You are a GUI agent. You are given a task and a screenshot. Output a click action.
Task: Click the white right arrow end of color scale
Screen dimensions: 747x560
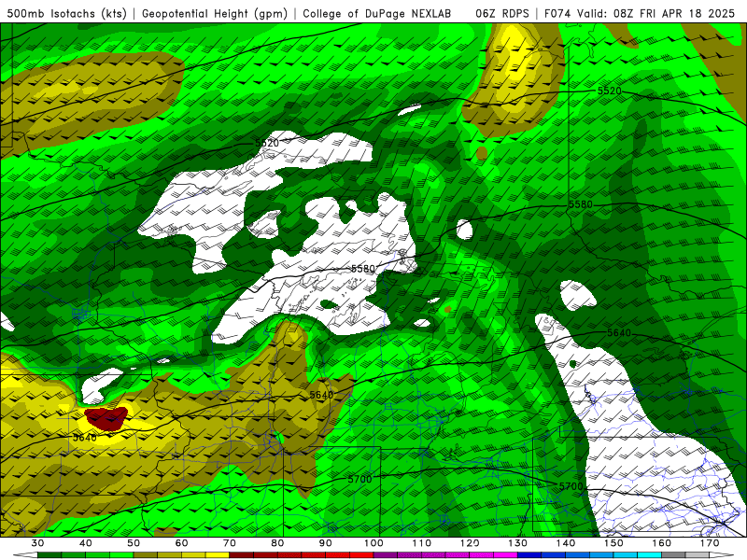721,555
